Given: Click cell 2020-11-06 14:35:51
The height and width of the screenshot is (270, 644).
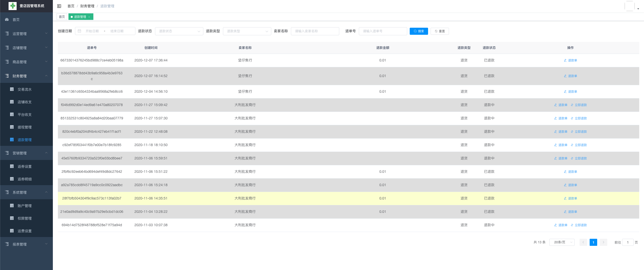Looking at the screenshot, I should (x=151, y=198).
